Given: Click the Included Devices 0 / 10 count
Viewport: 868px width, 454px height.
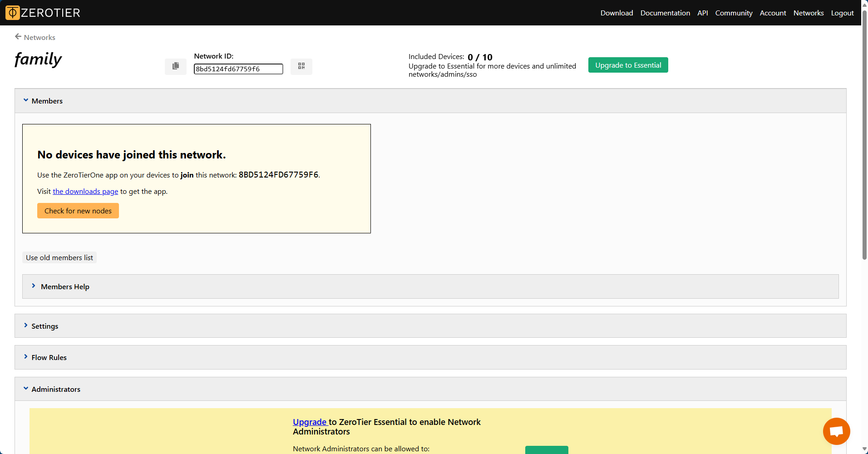Looking at the screenshot, I should (x=480, y=57).
